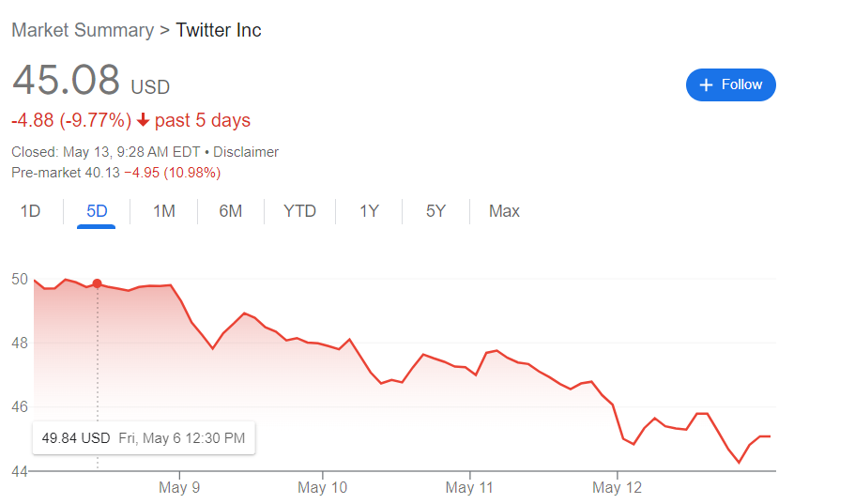Click the plus icon on Follow button
855x504 pixels.
(707, 84)
